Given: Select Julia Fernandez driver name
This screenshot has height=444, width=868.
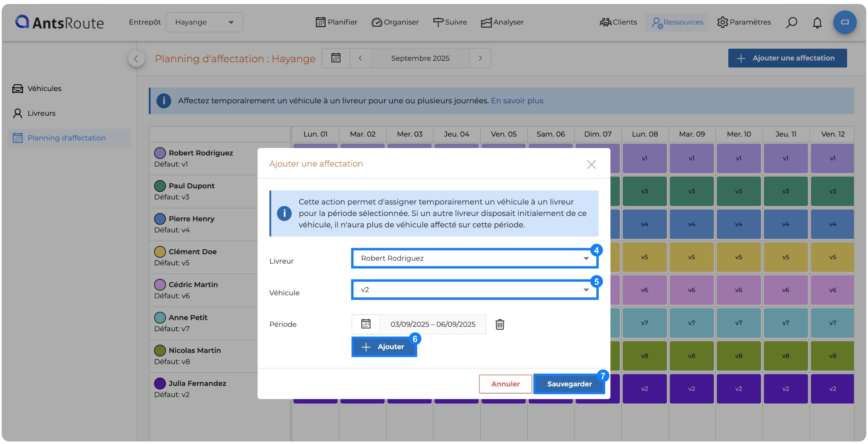Looking at the screenshot, I should pyautogui.click(x=197, y=384).
